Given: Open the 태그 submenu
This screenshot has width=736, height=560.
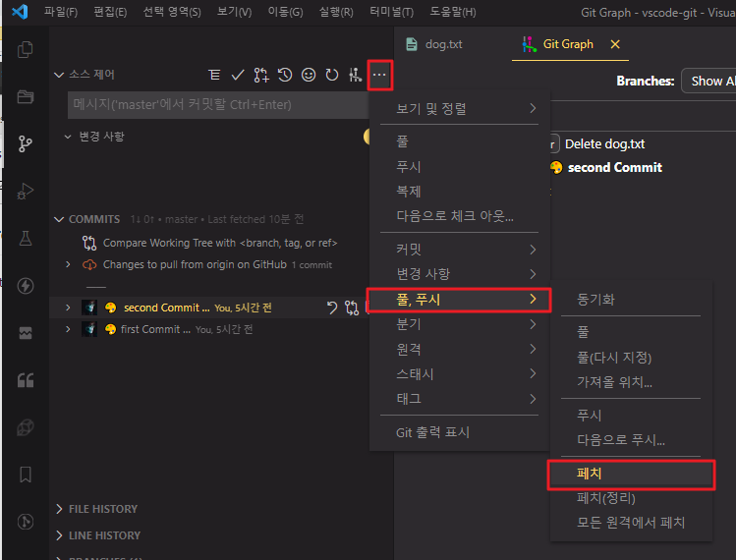Looking at the screenshot, I should 459,399.
